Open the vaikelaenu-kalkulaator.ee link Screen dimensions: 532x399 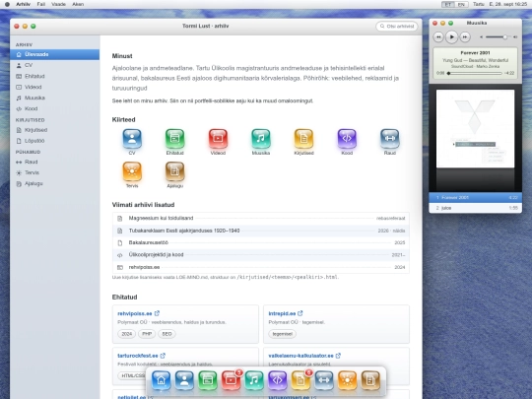tap(304, 356)
